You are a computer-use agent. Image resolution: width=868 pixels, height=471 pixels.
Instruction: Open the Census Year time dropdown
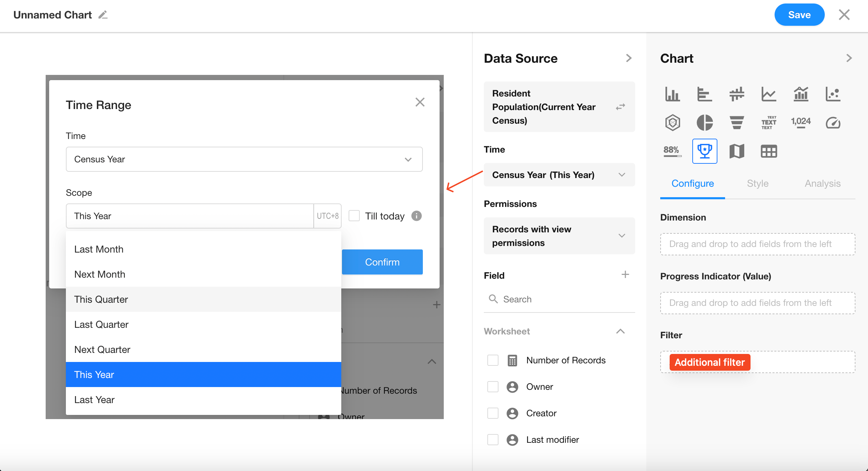244,159
